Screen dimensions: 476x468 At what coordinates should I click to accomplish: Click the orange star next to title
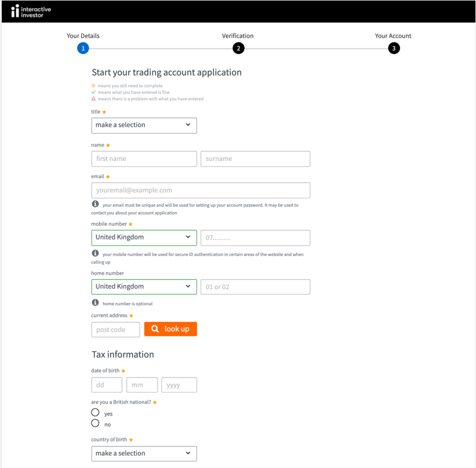(x=104, y=112)
